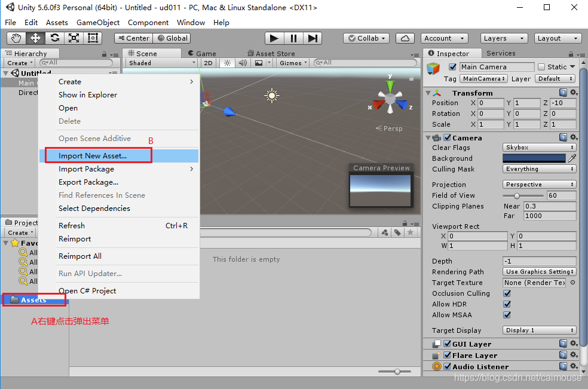This screenshot has height=389, width=588.
Task: Select the Hand tool in toolbar
Action: pos(16,38)
